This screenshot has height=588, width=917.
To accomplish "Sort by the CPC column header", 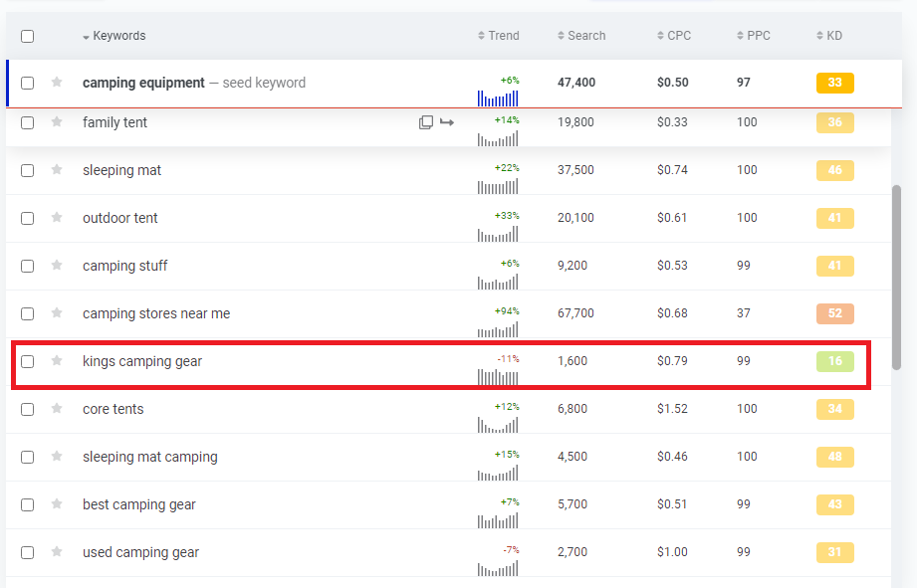I will [x=674, y=36].
